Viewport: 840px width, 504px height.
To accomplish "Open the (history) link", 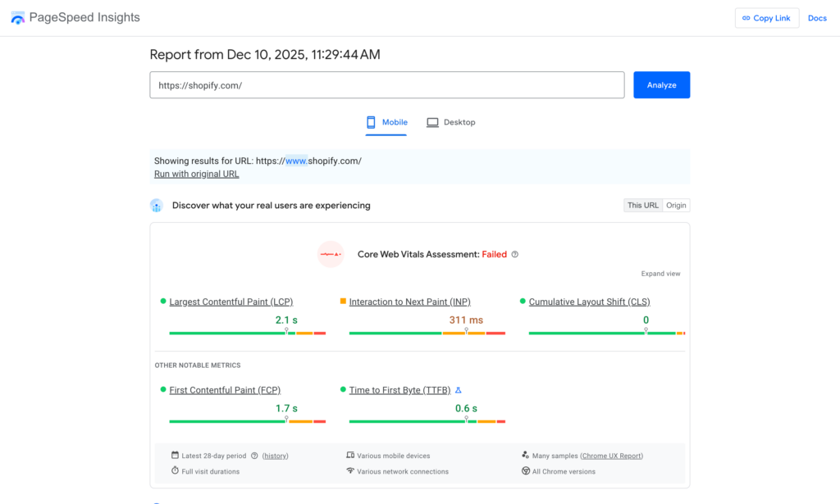I will (276, 456).
